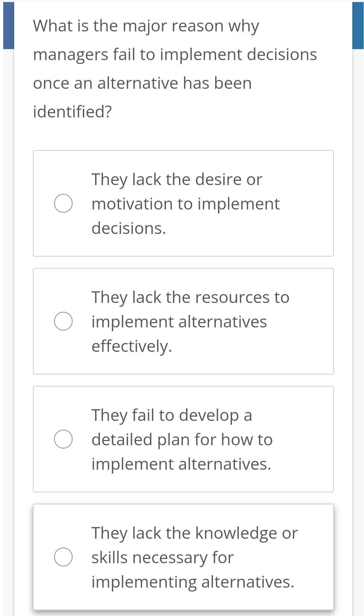Screen dimensions: 364x616
Task: Click the option about lacking desire or motivation
Action: (184, 203)
